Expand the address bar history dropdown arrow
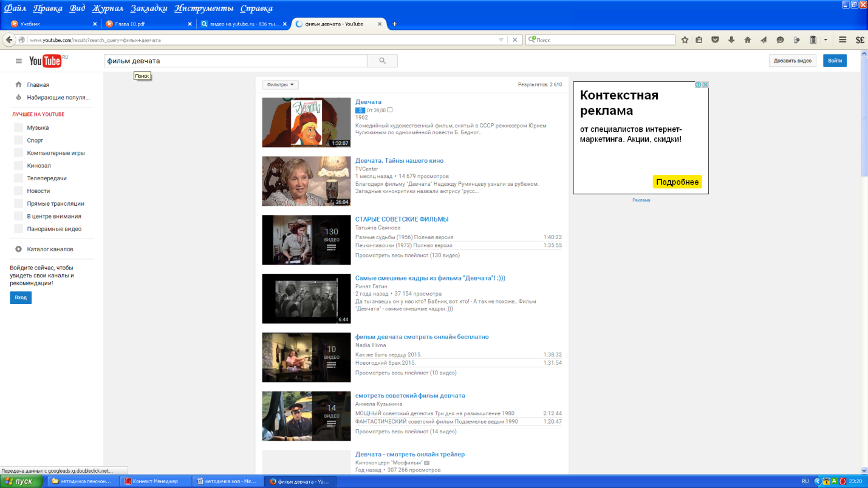868x488 pixels. (501, 40)
